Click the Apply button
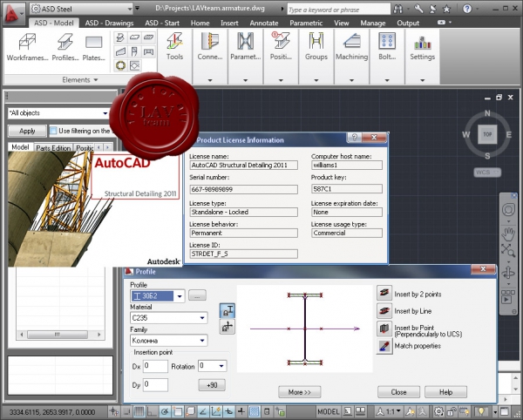This screenshot has height=420, width=523. point(27,131)
